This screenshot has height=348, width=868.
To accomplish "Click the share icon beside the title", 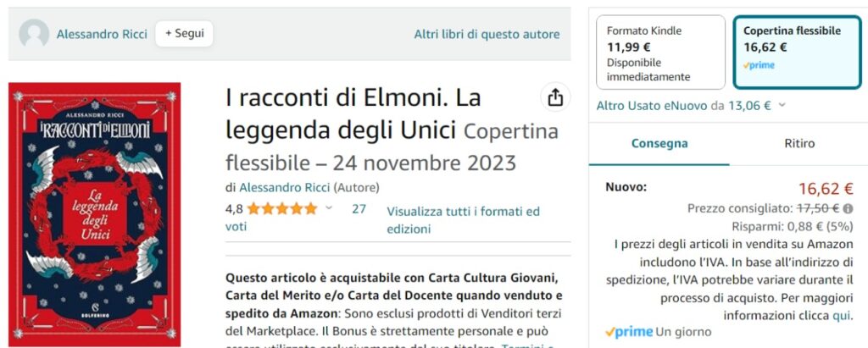I will [555, 97].
